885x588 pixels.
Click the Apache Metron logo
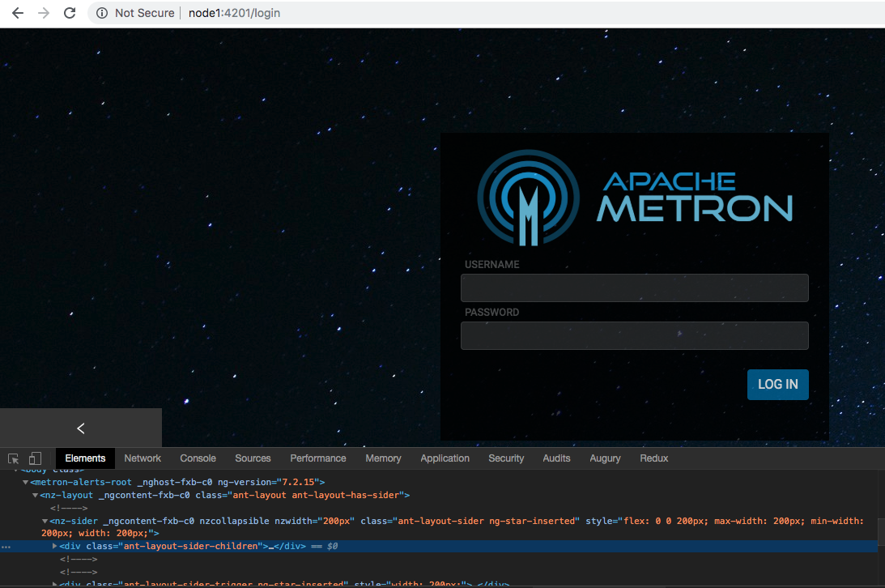(x=635, y=198)
